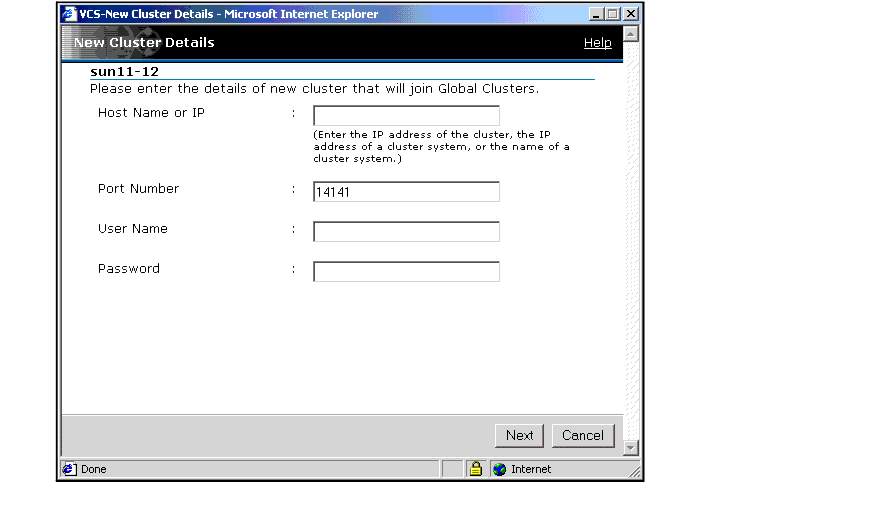Open the Help link
The image size is (894, 511).
pyautogui.click(x=597, y=43)
